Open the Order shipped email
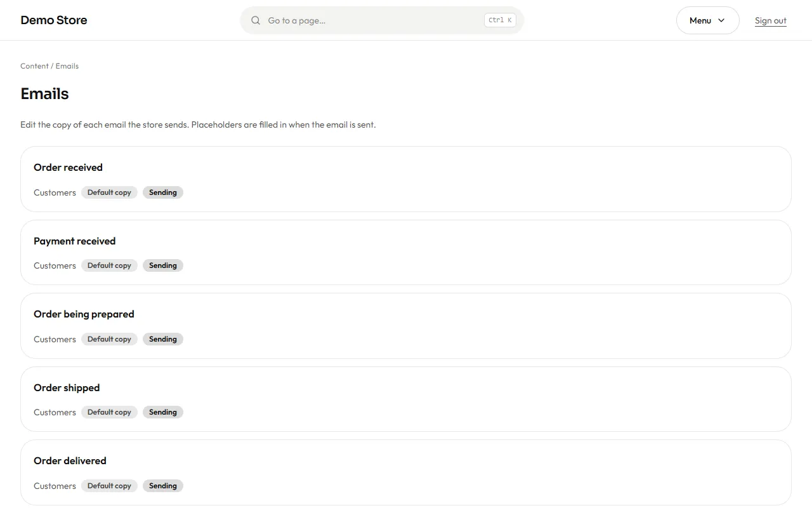Image resolution: width=812 pixels, height=508 pixels. tap(406, 399)
